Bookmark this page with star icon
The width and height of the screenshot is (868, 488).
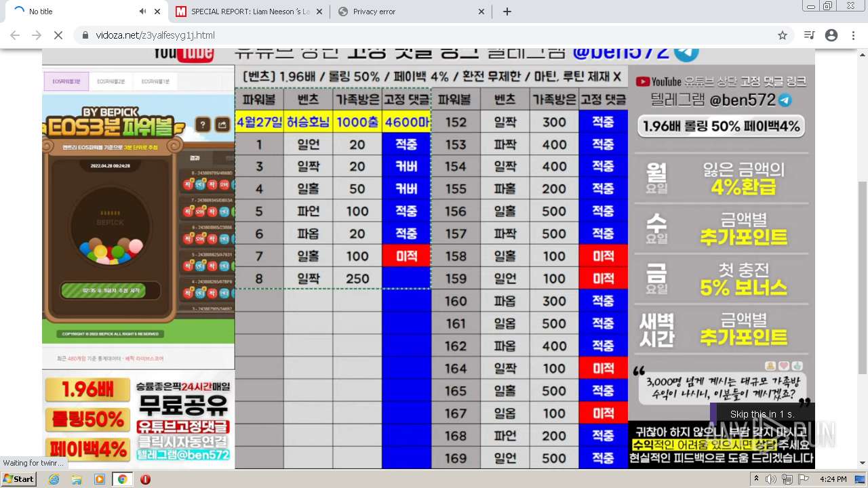783,35
